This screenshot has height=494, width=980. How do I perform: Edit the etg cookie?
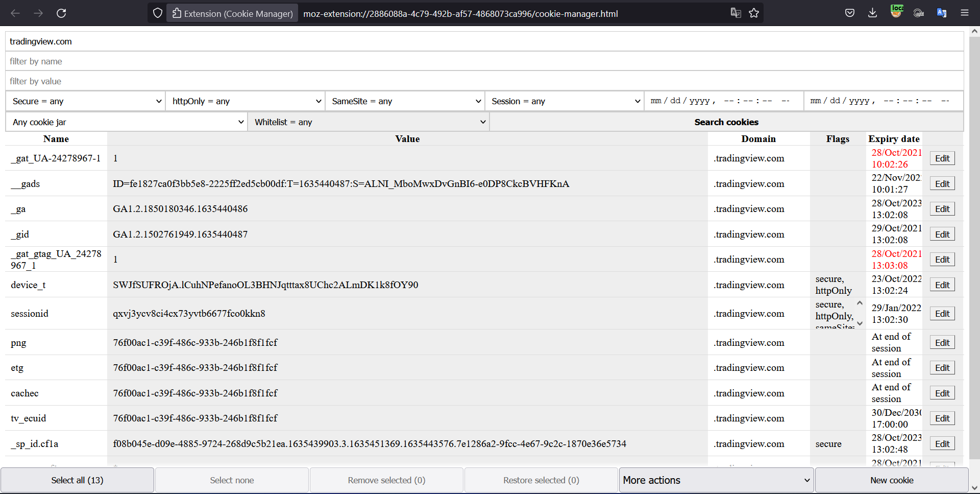942,368
